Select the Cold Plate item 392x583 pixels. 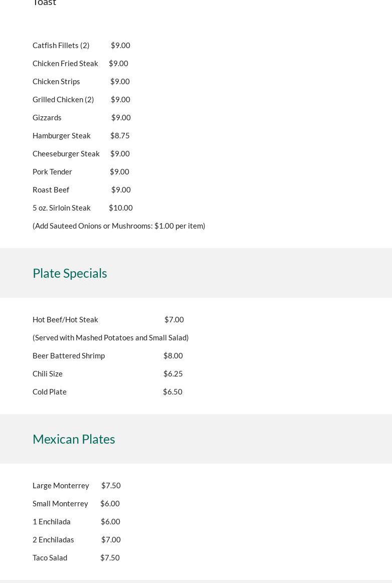point(50,392)
